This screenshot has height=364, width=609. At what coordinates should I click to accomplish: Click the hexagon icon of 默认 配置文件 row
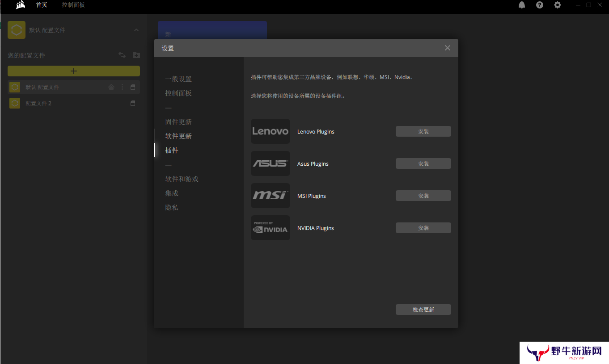coord(15,87)
